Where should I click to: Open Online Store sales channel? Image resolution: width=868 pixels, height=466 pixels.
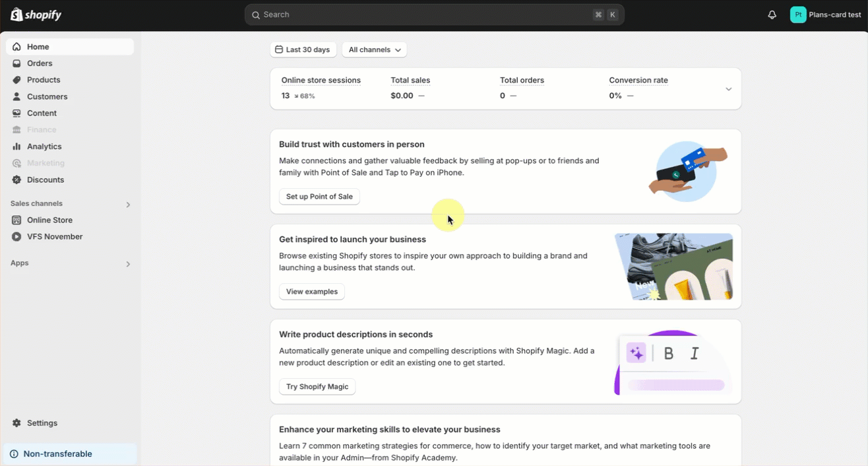[x=70, y=220]
